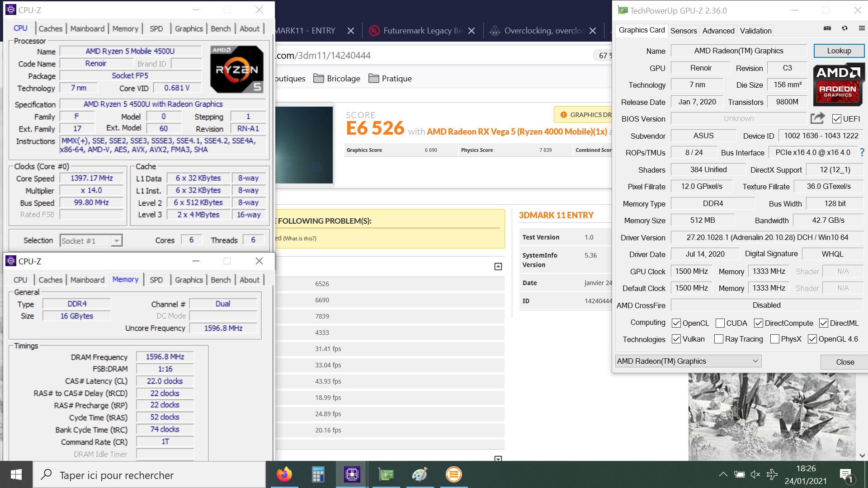Click taskbar clock 18:26

(806, 469)
